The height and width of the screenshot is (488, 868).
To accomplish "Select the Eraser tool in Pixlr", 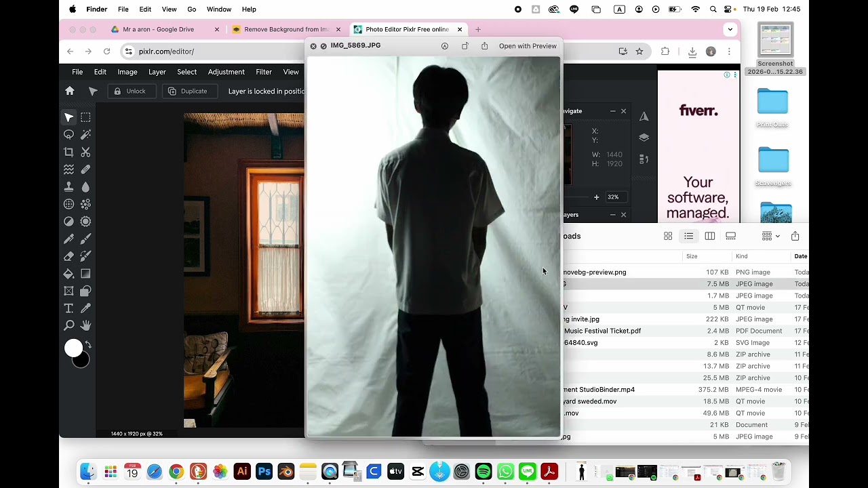I will click(68, 256).
